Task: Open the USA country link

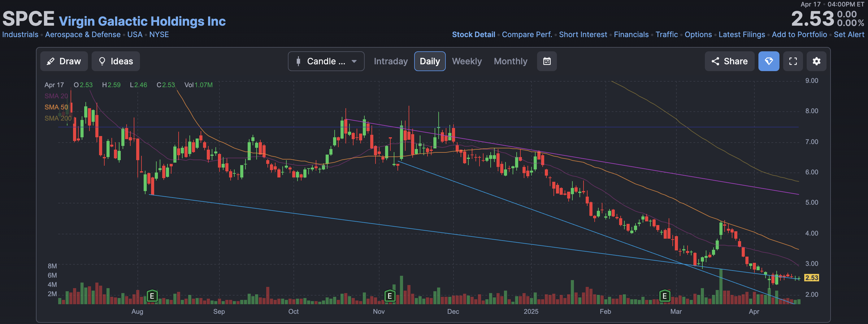Action: (x=135, y=35)
